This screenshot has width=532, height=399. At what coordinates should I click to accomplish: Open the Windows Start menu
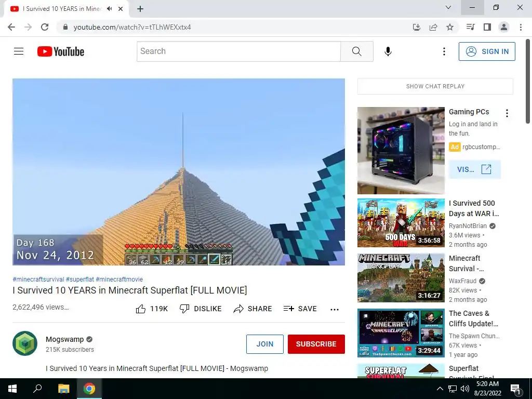(12, 389)
